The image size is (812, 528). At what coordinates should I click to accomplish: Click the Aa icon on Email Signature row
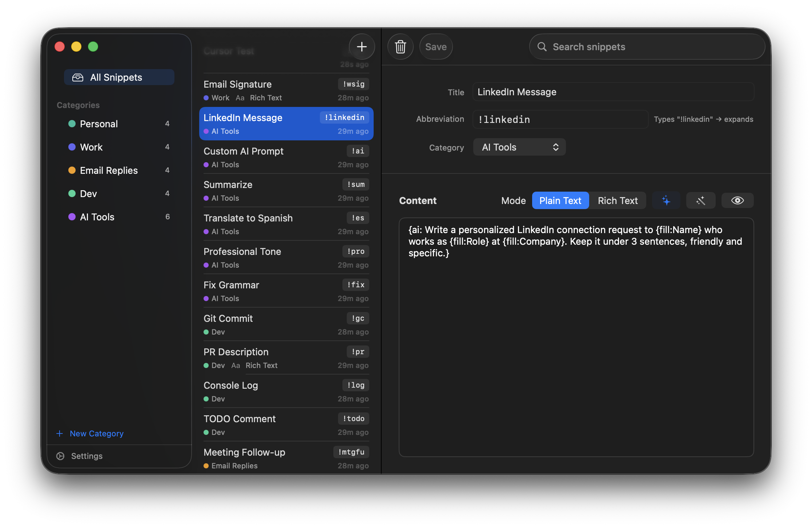(240, 97)
